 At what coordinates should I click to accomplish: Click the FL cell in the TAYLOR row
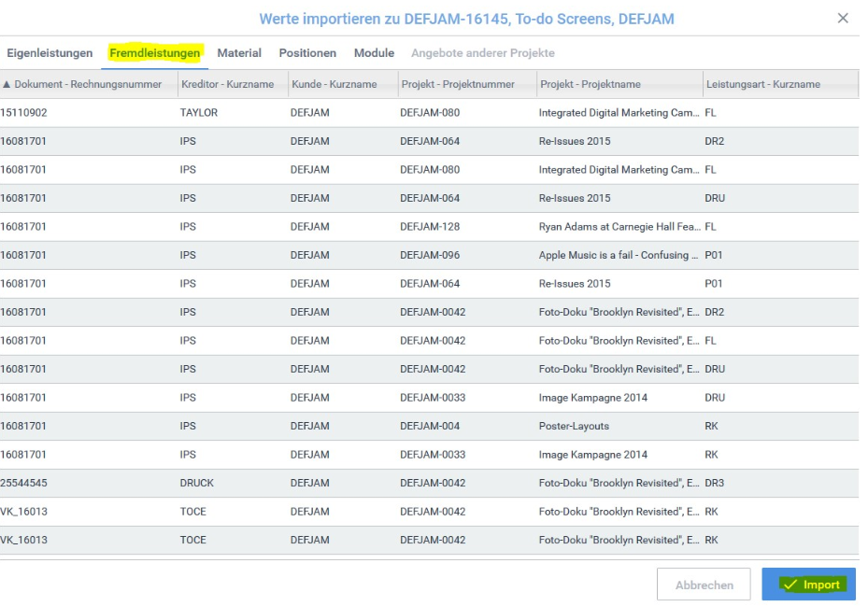pos(710,113)
